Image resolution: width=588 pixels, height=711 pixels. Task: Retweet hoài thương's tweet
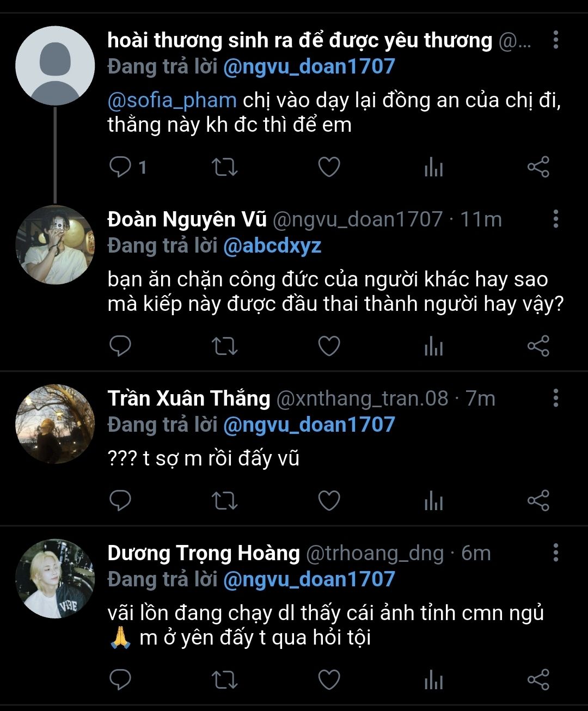[224, 167]
